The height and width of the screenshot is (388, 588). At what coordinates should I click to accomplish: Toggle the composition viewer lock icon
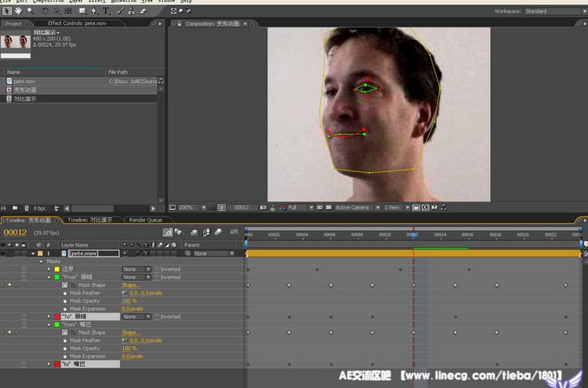pos(180,24)
